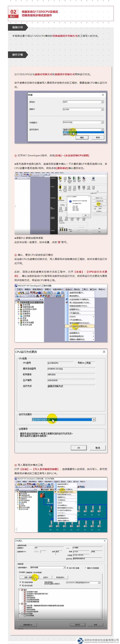120x644 pixels.
Task: Select 向CPU写入数据 radio button
Action: 67,568
